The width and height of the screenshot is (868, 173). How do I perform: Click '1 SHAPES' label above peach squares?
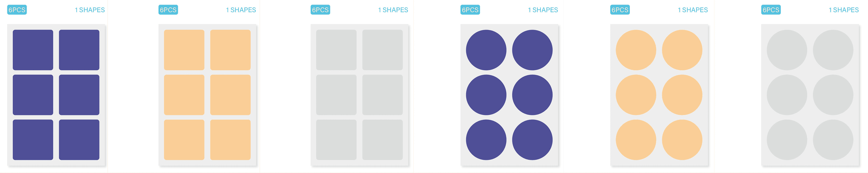241,10
